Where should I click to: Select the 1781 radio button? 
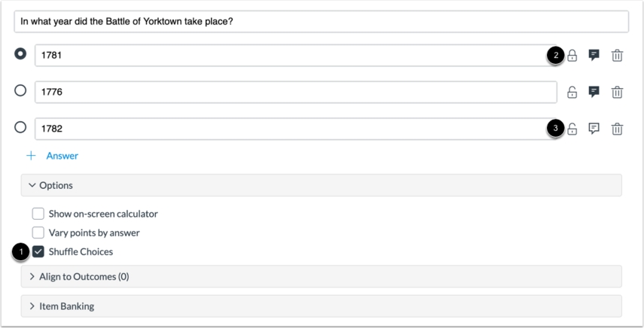click(20, 54)
